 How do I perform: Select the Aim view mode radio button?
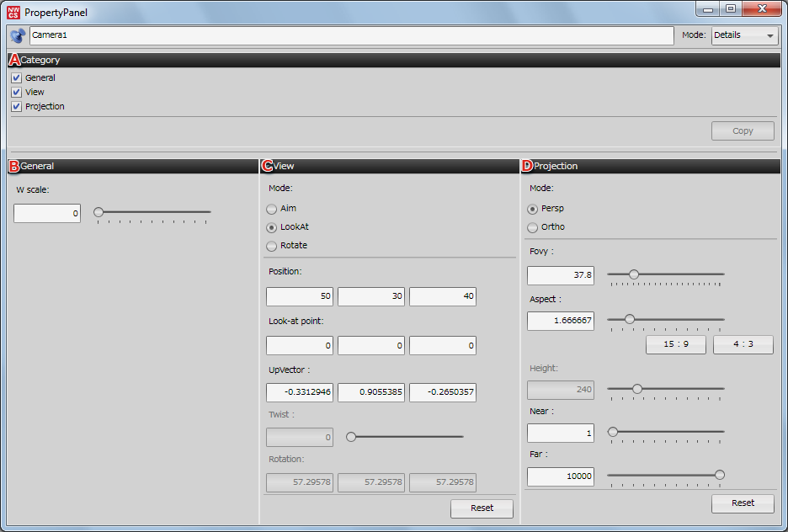pos(271,209)
